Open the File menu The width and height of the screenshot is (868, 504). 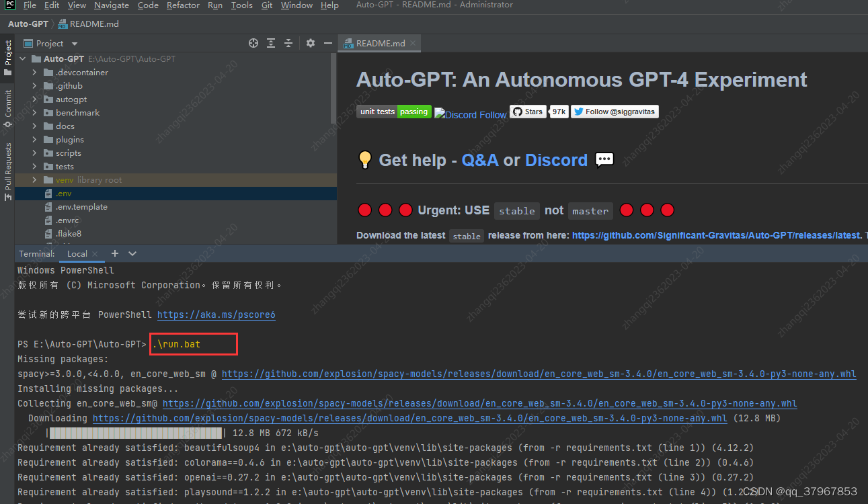pos(30,5)
